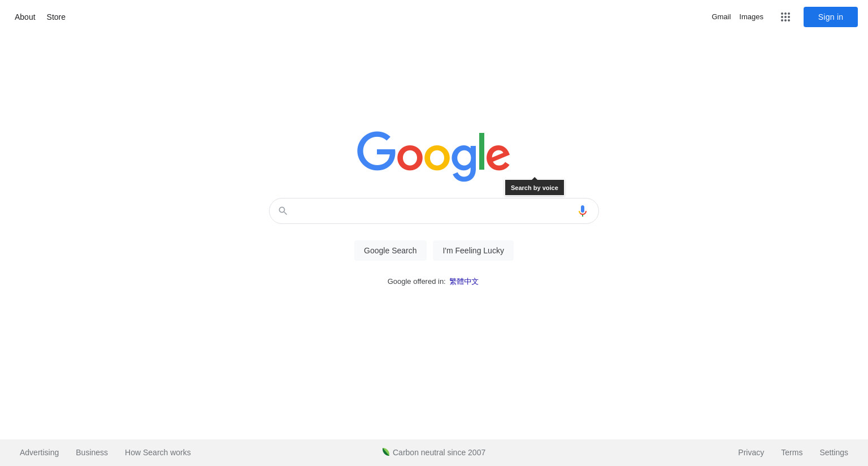Open the Store link
This screenshot has height=466, width=868.
56,17
